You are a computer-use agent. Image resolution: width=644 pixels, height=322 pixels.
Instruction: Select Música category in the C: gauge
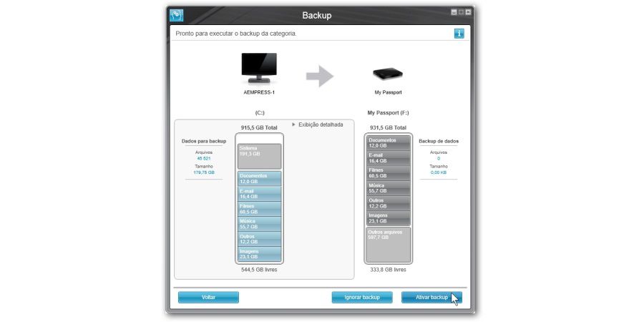(x=259, y=224)
